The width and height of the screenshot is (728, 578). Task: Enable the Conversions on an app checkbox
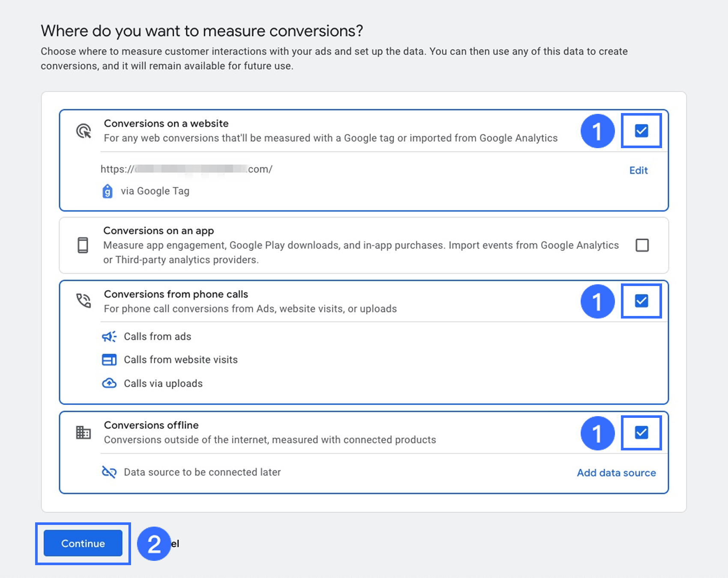pyautogui.click(x=642, y=245)
